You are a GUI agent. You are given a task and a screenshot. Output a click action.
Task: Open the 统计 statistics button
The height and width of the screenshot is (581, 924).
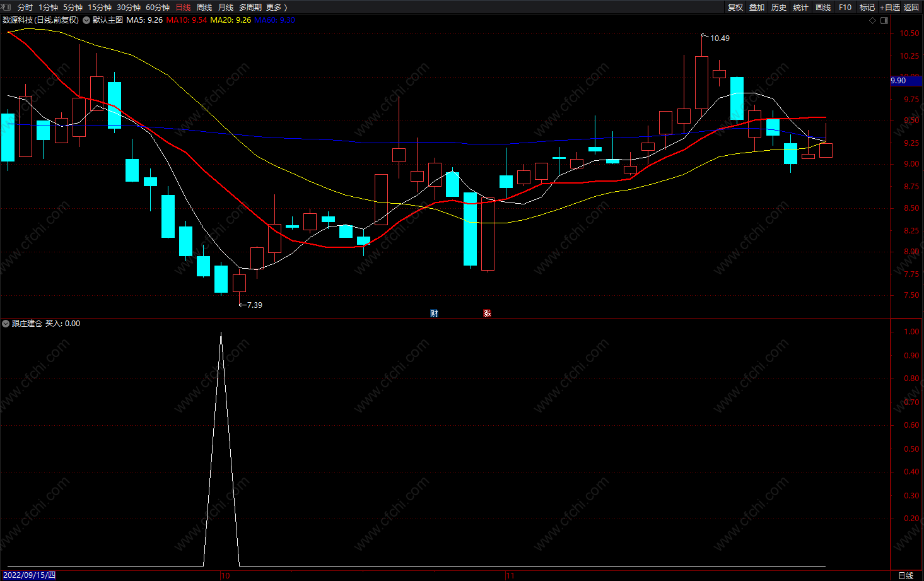click(801, 7)
